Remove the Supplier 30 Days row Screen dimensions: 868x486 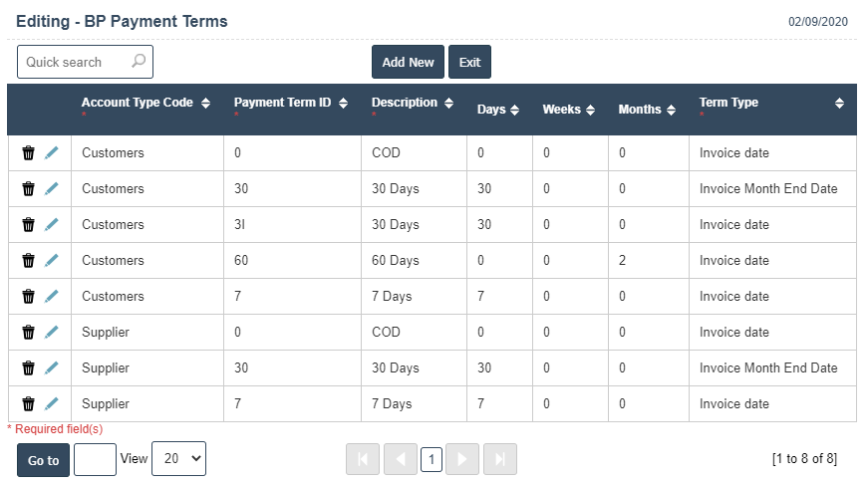coord(28,367)
